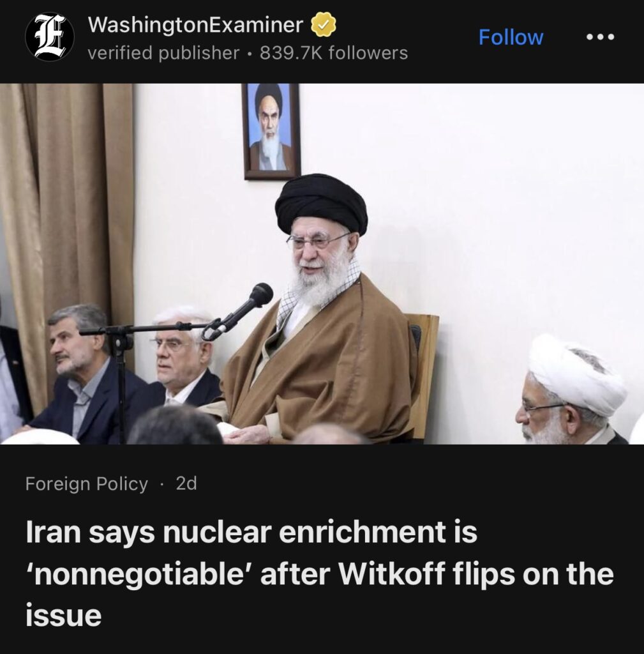Tap the "'nonnegotiable'" headline line
644x654 pixels.
click(x=319, y=574)
